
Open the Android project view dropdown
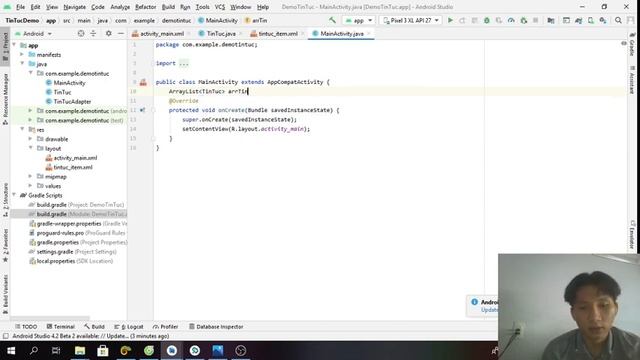click(33, 33)
